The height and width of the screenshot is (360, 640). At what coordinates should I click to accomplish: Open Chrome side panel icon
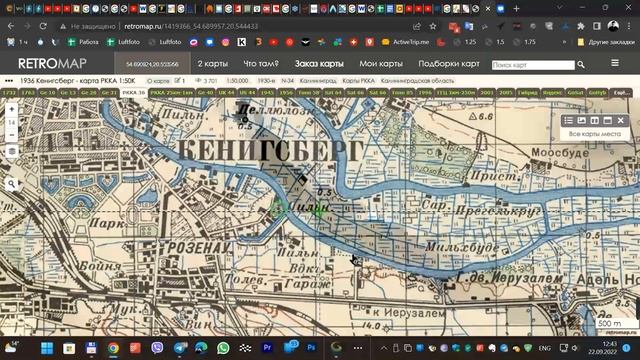597,26
